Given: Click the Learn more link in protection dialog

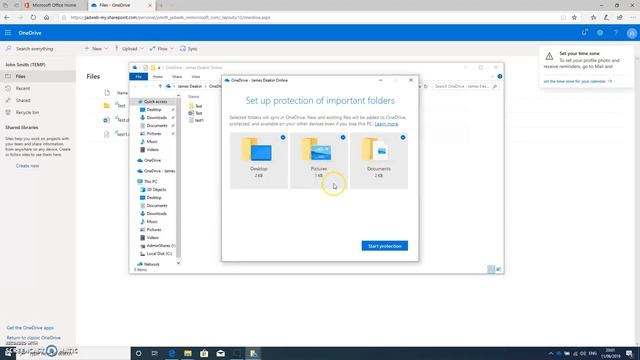Looking at the screenshot, I should click(386, 124).
